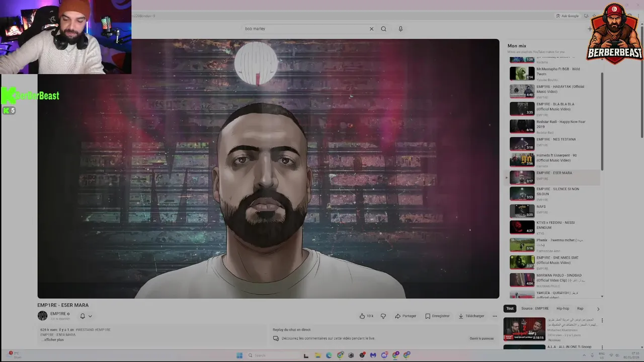Play Hameda ft Esserpent - 90 from mix

553,160
